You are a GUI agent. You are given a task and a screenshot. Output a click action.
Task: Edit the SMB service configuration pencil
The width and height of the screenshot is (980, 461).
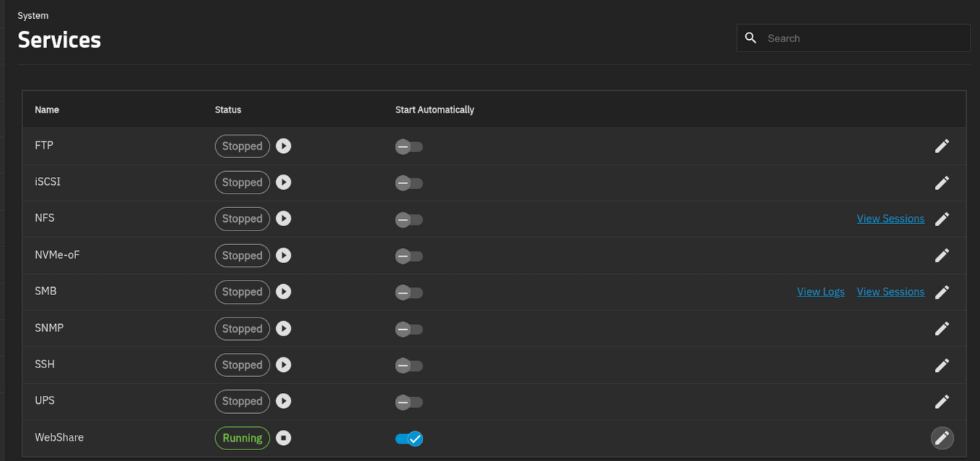[942, 292]
